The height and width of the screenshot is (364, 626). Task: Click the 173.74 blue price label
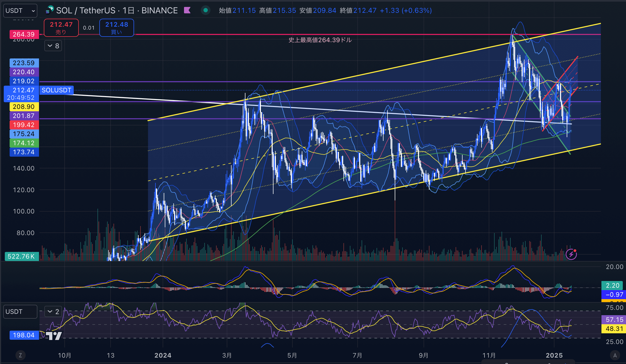(24, 152)
